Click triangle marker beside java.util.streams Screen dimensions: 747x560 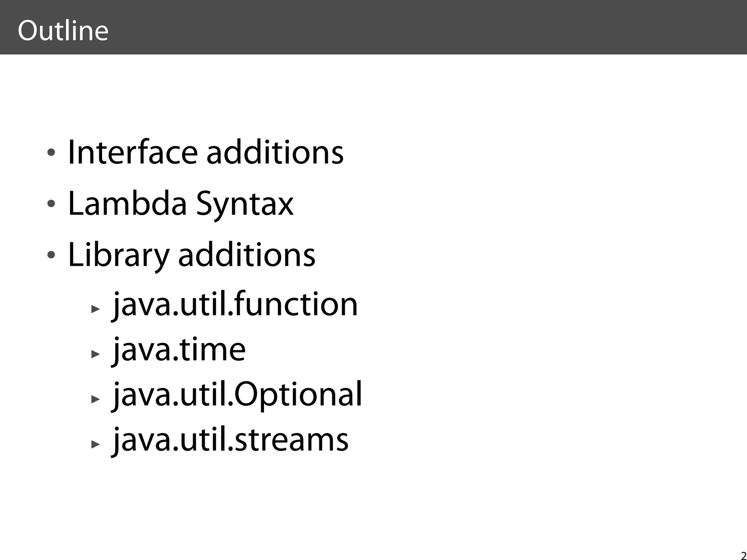[x=96, y=444]
